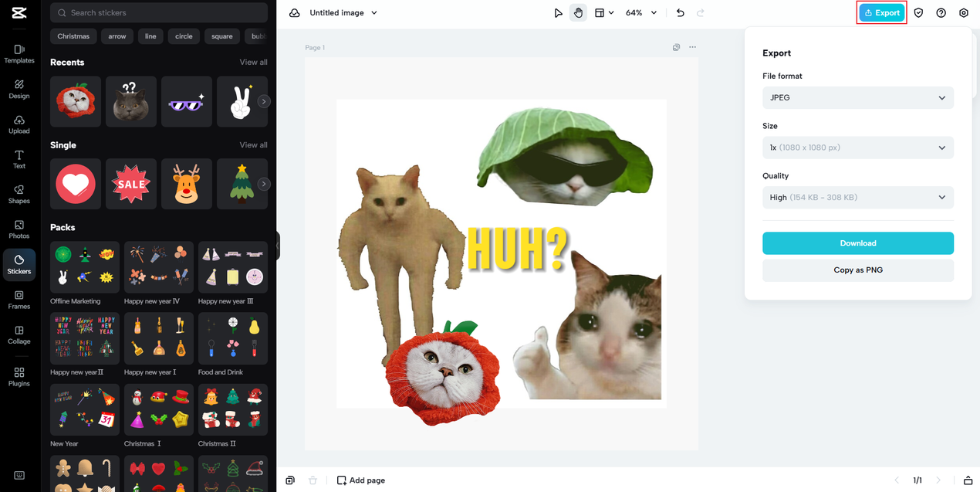The image size is (980, 492).
Task: Select the line sticker tag
Action: point(150,36)
